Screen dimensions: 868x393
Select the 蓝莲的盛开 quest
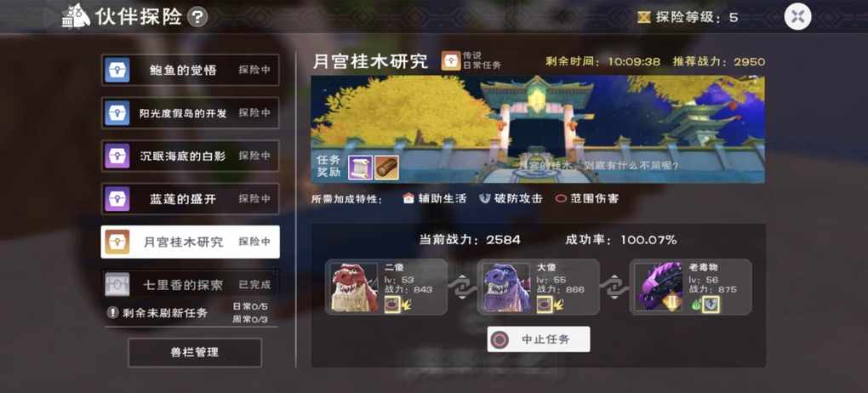pos(190,198)
